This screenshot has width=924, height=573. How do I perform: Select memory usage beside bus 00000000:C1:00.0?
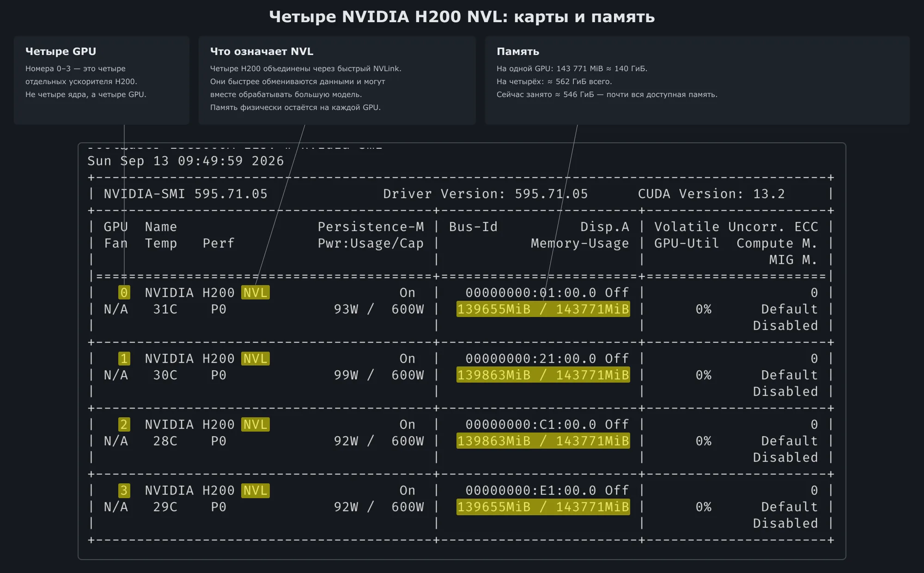coord(543,441)
